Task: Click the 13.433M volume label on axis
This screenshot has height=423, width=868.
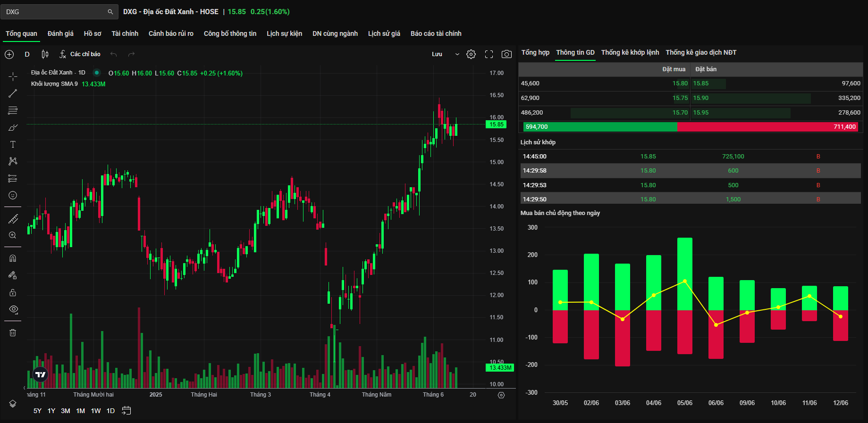Action: pyautogui.click(x=500, y=368)
